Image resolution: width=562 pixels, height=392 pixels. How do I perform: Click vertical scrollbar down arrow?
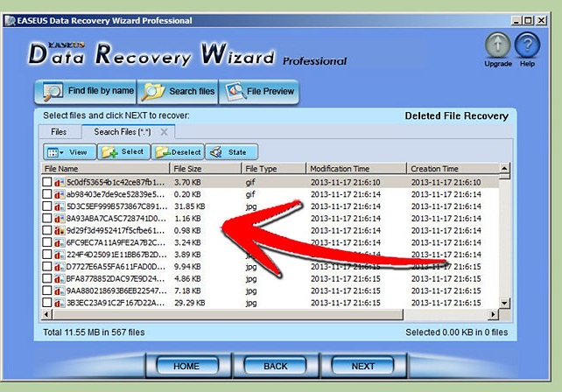coord(504,303)
